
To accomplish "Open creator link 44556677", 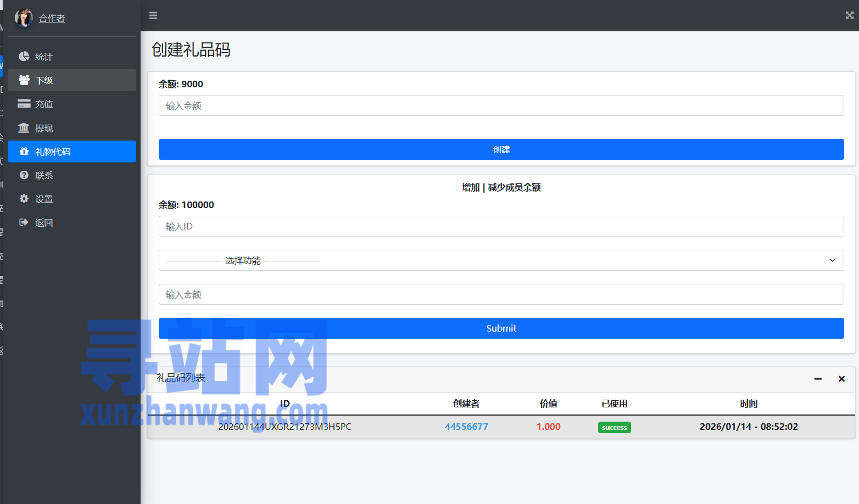I will tap(466, 427).
